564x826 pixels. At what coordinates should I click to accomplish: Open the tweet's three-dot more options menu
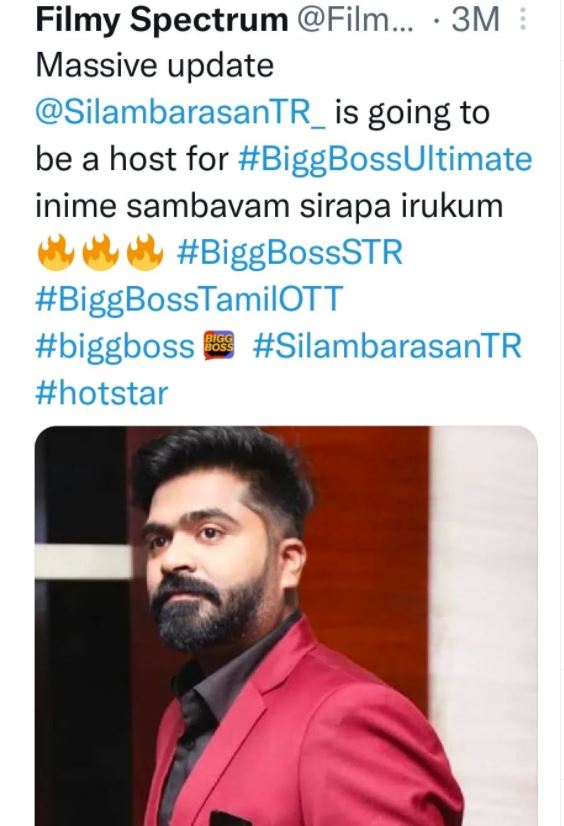pyautogui.click(x=522, y=19)
